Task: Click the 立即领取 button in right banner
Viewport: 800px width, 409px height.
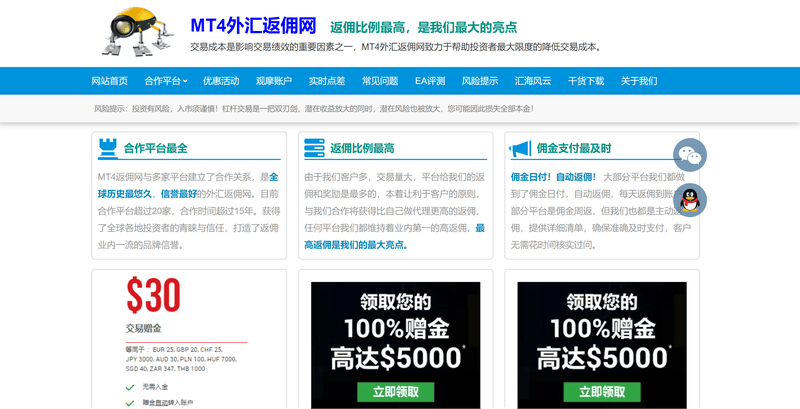Action: tap(602, 392)
